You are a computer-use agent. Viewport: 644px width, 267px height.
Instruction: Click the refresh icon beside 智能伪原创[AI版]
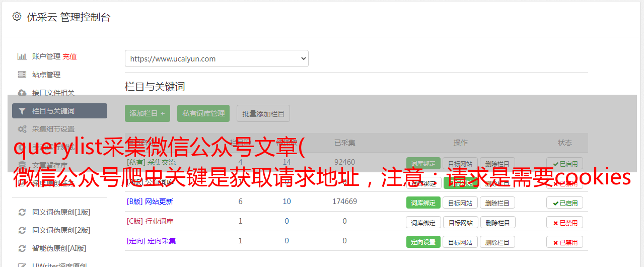(x=22, y=248)
